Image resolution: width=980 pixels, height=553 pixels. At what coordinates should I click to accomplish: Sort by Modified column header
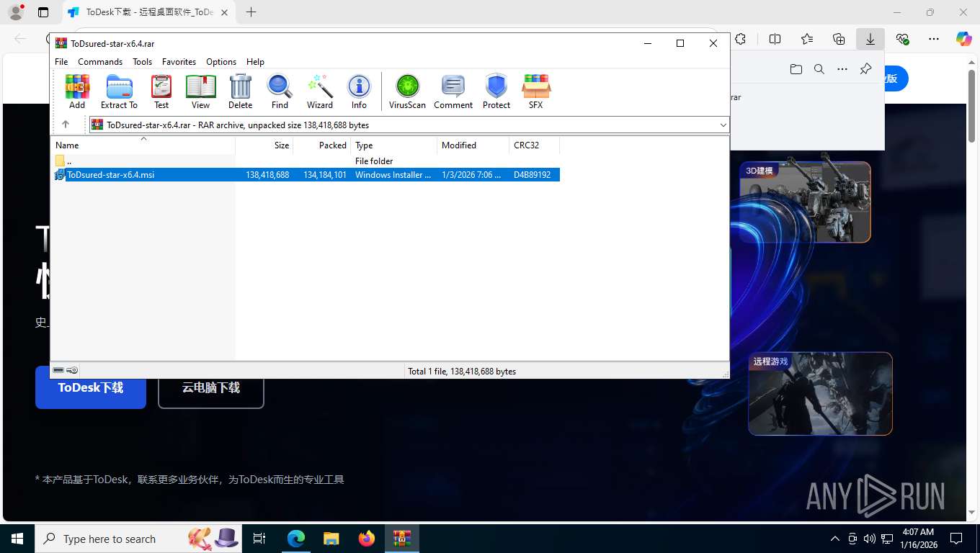click(x=473, y=145)
